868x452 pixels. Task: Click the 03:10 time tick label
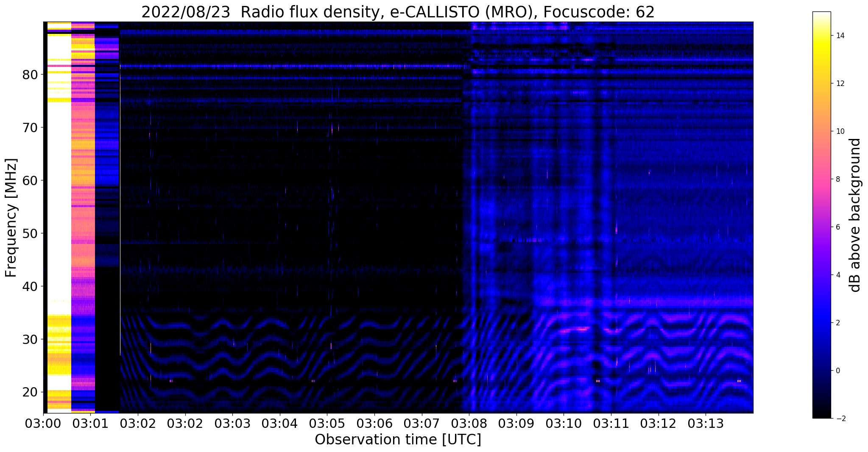pos(564,423)
